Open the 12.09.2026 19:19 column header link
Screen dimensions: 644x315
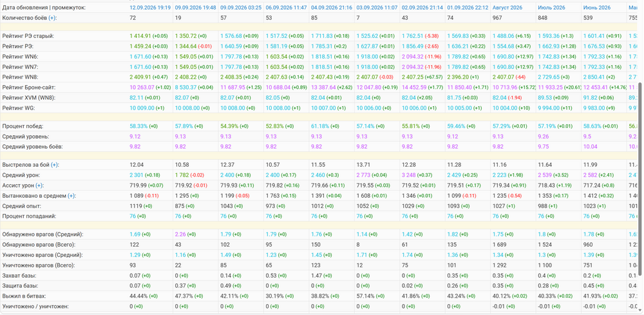150,7
